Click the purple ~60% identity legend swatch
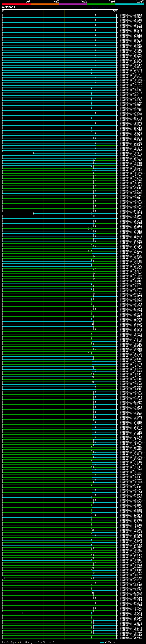Viewport: 146px width, 644px height. (73, 4)
